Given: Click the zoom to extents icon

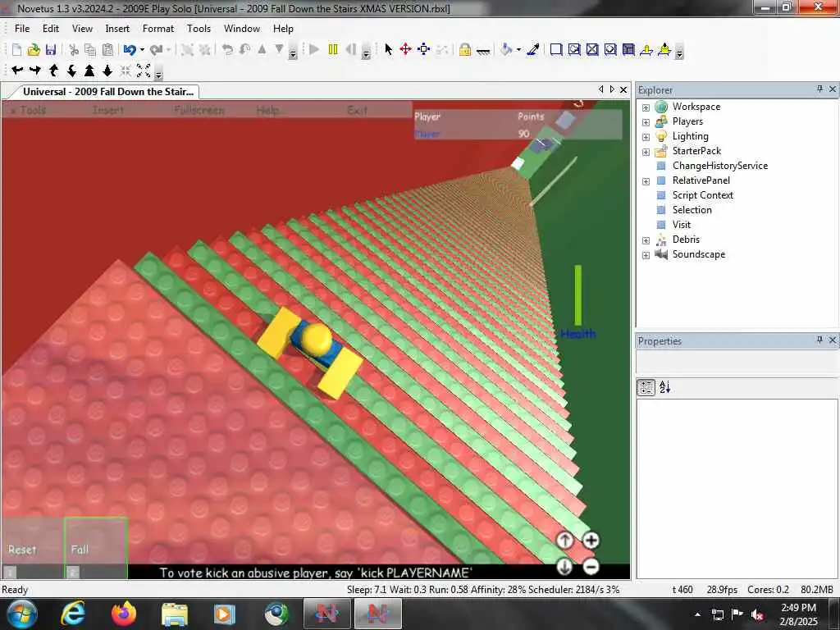Looking at the screenshot, I should [144, 71].
